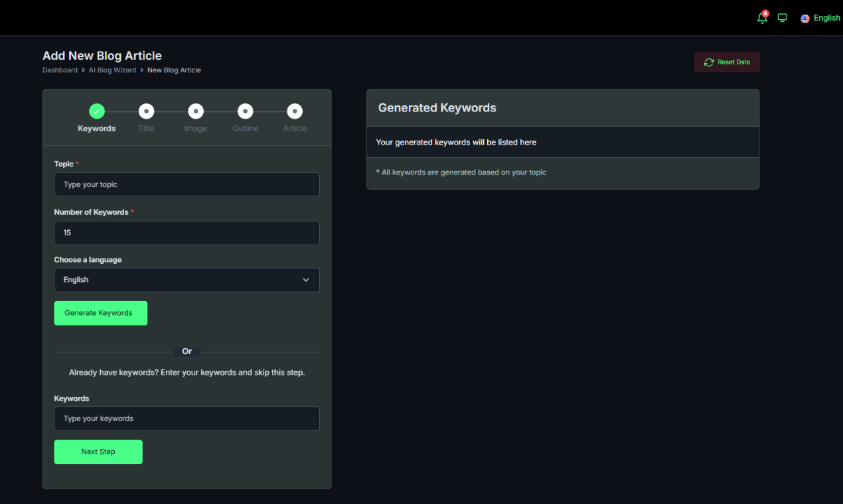Click the green Keywords checkmark step

[96, 111]
